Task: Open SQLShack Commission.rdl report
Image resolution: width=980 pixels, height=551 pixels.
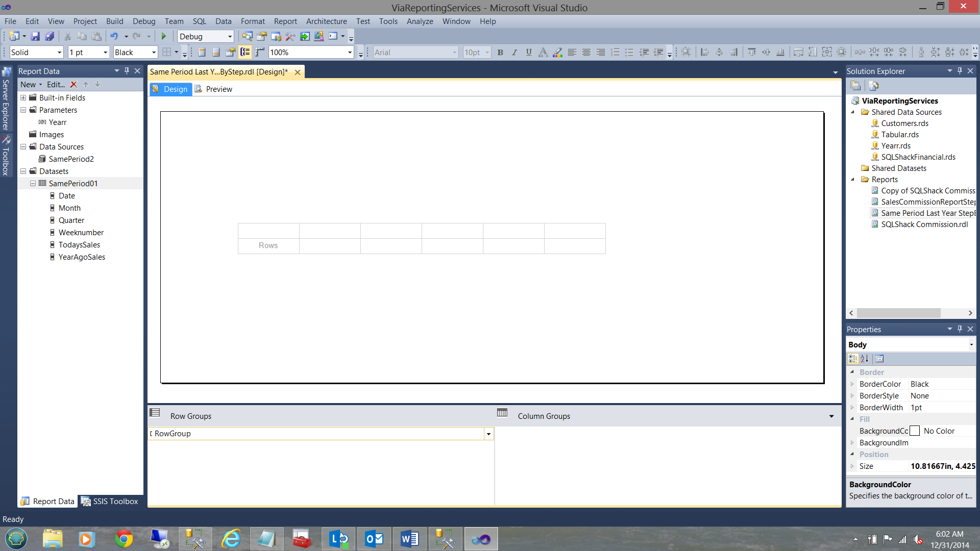Action: [x=924, y=224]
